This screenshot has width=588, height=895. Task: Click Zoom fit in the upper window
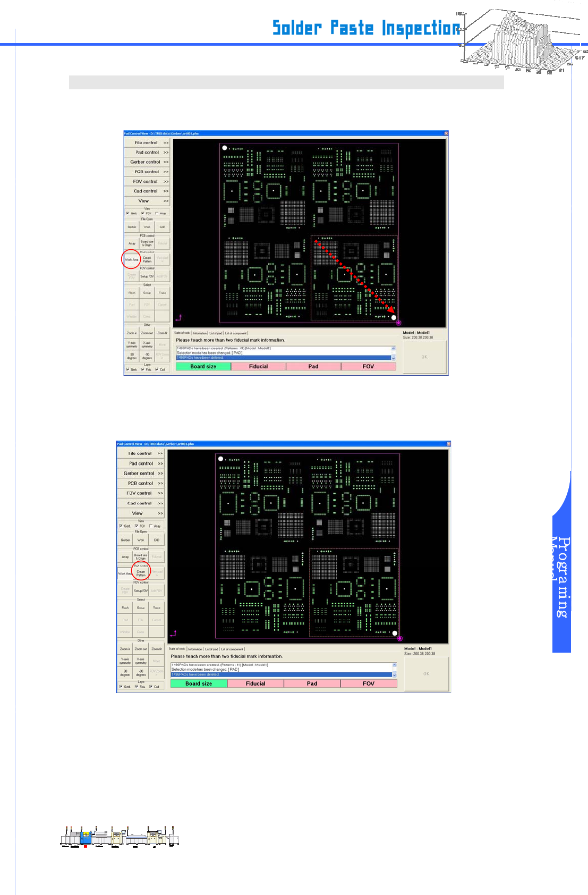[x=163, y=333]
